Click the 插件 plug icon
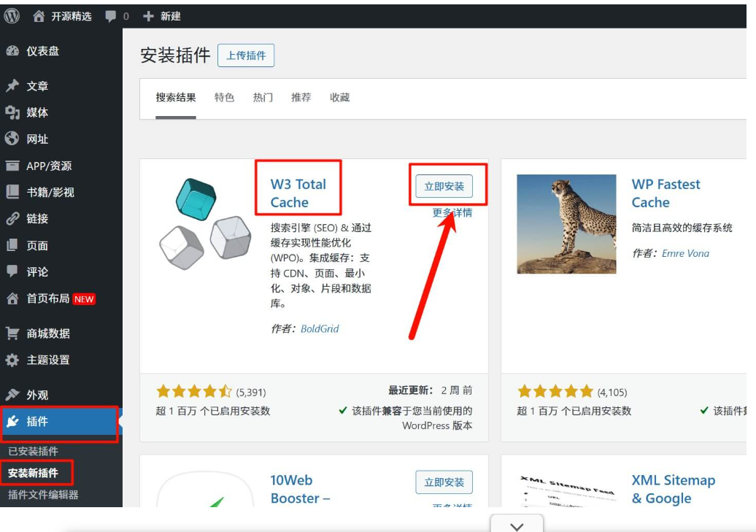The height and width of the screenshot is (532, 756). (x=13, y=422)
